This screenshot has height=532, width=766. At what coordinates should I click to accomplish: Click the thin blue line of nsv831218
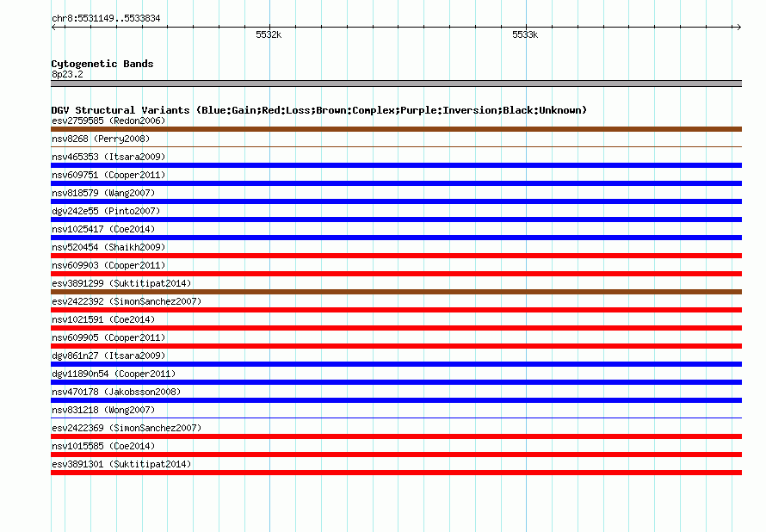pos(396,418)
